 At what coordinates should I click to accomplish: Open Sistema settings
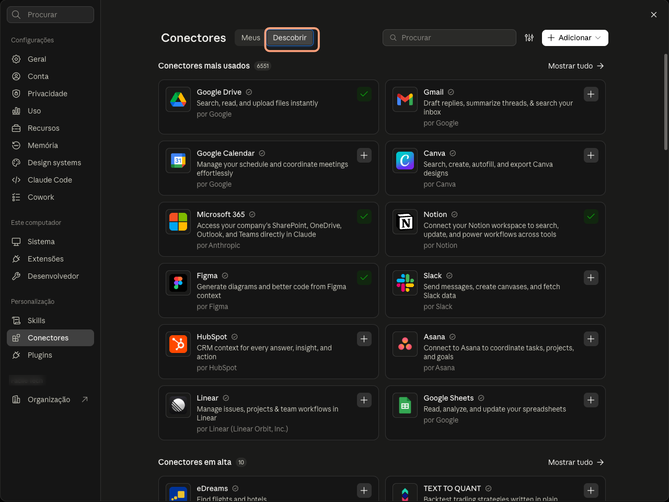[50, 241]
